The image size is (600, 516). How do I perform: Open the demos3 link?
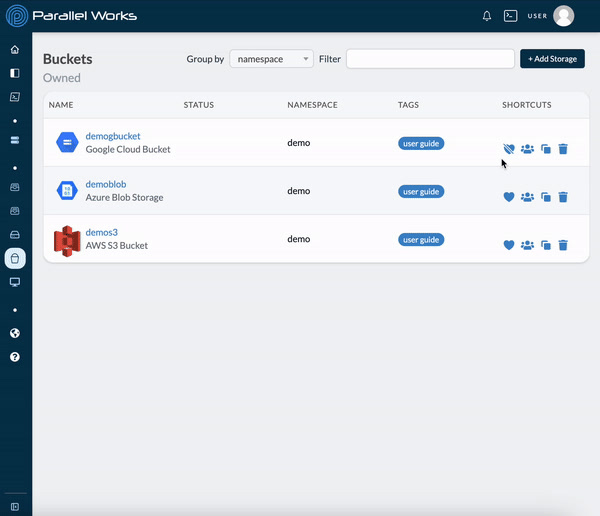click(x=101, y=232)
